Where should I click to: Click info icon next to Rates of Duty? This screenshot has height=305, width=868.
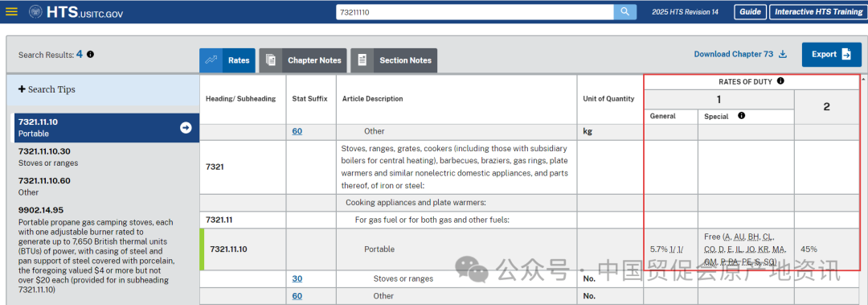(780, 81)
